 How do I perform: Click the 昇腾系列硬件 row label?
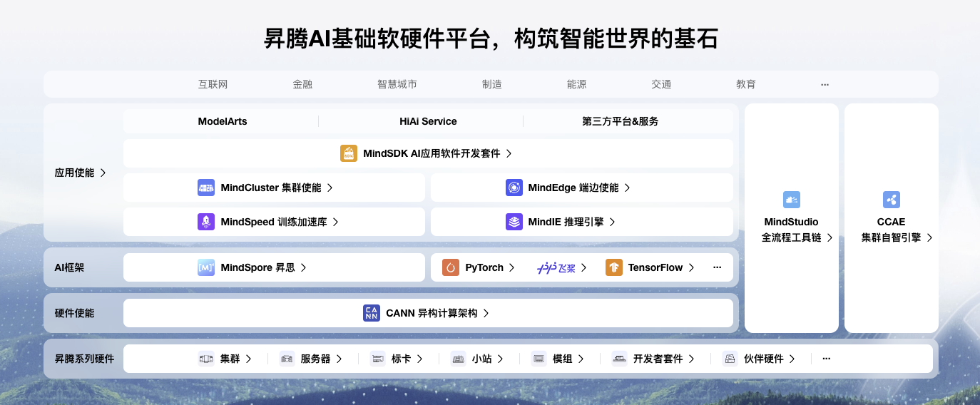pyautogui.click(x=84, y=359)
